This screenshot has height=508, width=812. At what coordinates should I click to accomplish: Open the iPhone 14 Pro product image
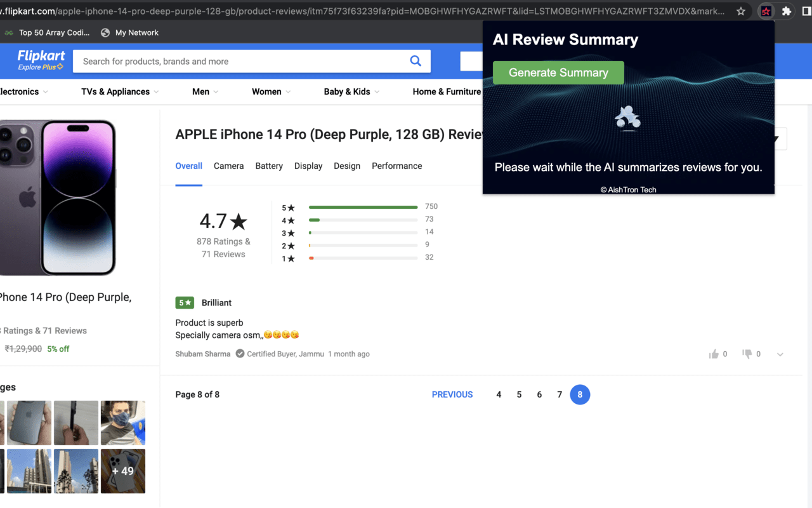58,197
